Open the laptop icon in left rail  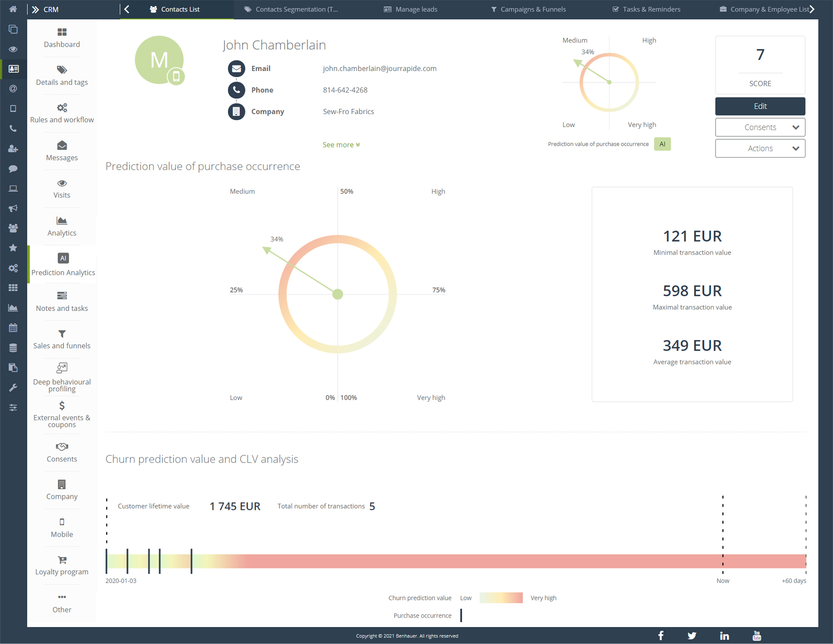[x=13, y=188]
